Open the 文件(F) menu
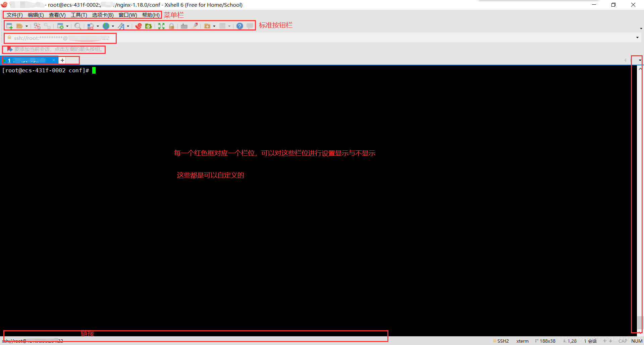This screenshot has height=345, width=644. pos(15,15)
